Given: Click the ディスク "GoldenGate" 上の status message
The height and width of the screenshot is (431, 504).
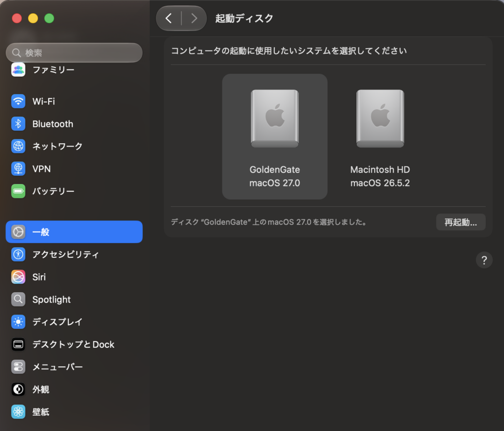Looking at the screenshot, I should point(269,222).
